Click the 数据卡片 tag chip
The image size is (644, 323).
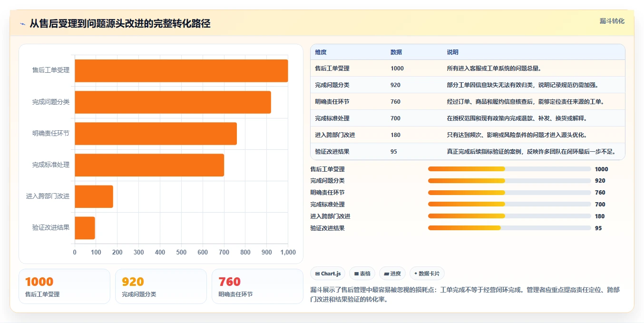(427, 274)
